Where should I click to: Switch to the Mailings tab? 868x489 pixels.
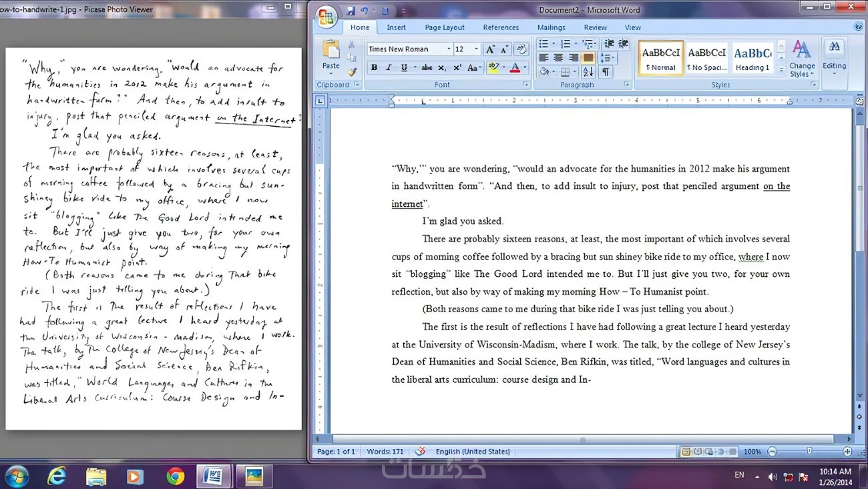coord(552,27)
